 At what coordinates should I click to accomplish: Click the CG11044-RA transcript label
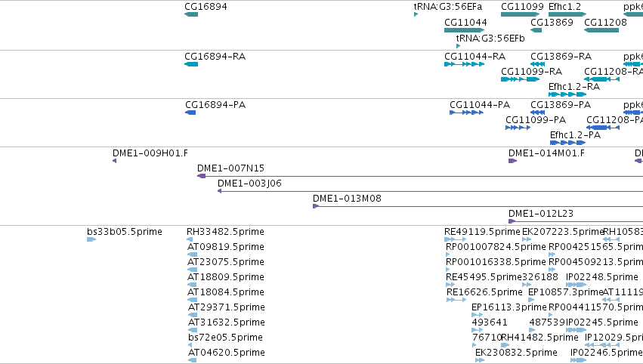click(x=475, y=57)
